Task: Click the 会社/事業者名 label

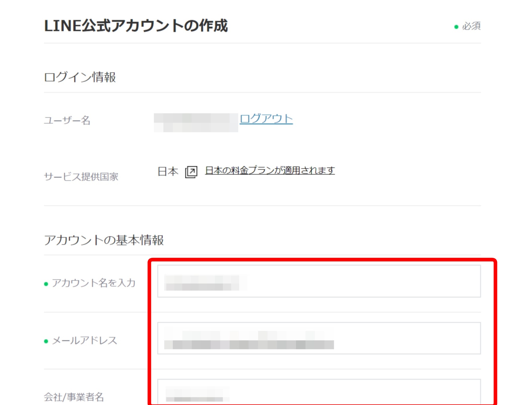Action: (74, 397)
